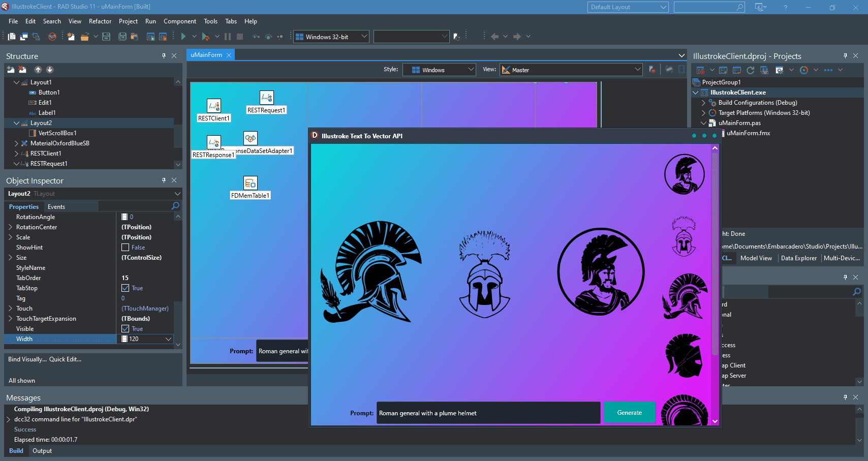Image resolution: width=868 pixels, height=461 pixels.
Task: Enable the ShowHint checkbox
Action: coord(125,248)
